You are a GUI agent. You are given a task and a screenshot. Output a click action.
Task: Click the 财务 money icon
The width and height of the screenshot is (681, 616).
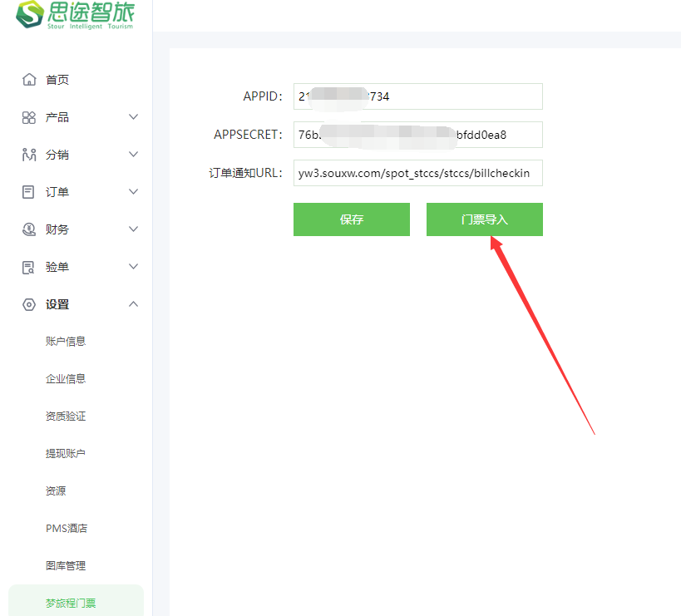coord(29,229)
